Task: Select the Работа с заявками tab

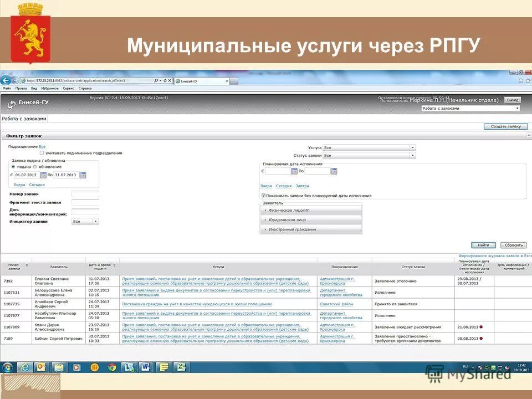Action: pyautogui.click(x=25, y=118)
